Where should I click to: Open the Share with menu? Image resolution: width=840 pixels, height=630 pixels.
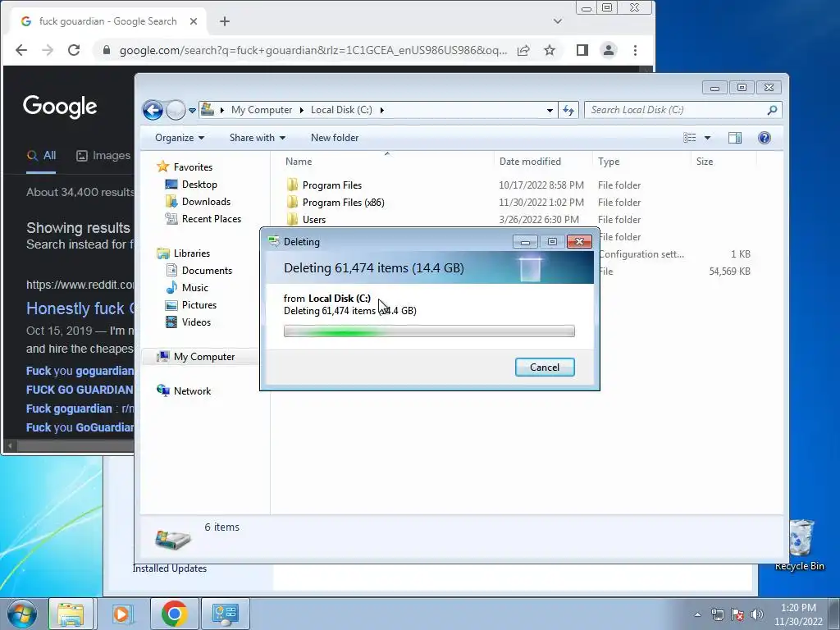[257, 138]
